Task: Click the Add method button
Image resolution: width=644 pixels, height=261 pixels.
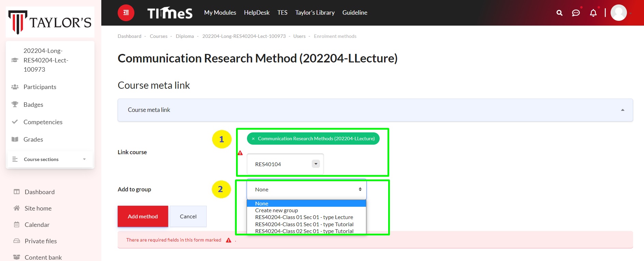Action: point(143,216)
